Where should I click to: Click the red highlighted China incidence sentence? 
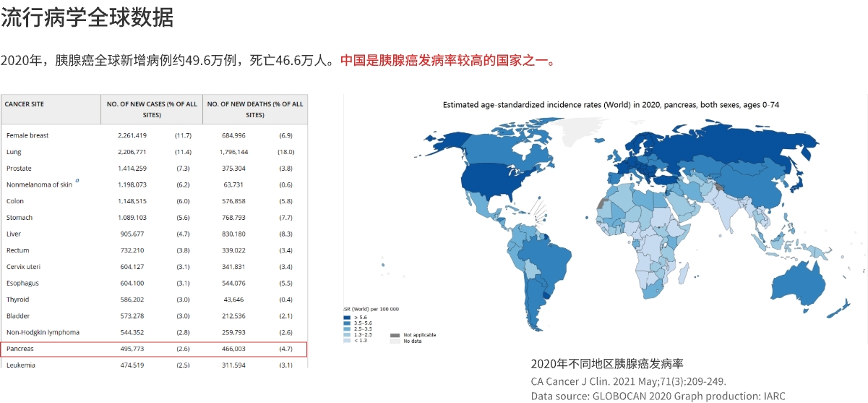[x=448, y=60]
